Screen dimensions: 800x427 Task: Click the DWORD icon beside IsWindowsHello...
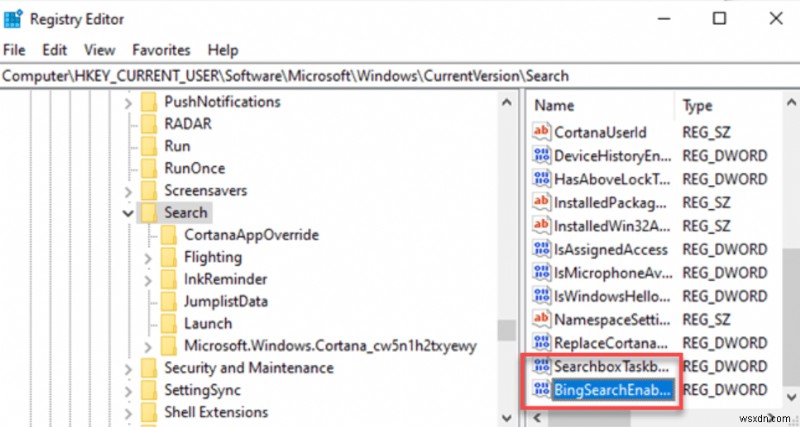541,296
